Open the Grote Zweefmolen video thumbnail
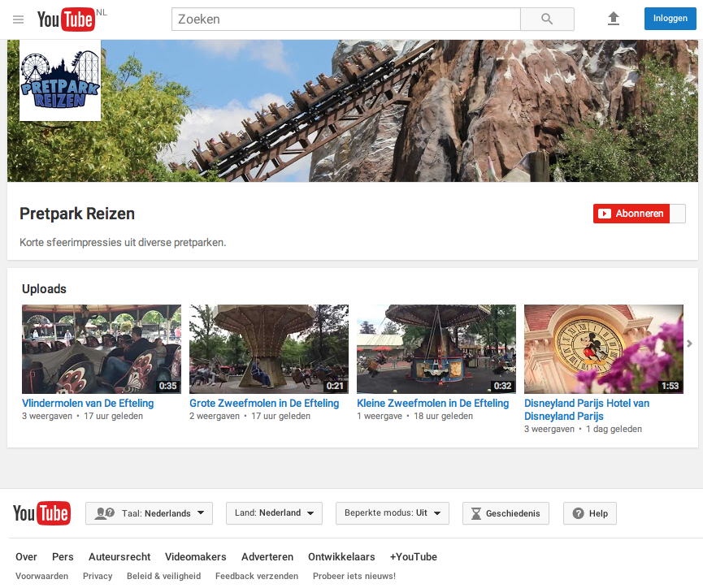 [268, 348]
